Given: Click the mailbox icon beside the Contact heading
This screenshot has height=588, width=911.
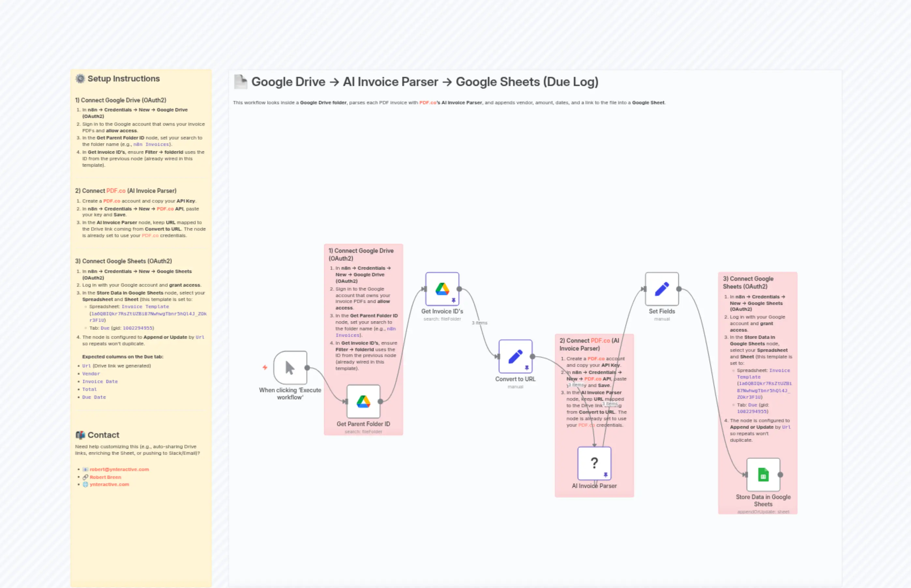Looking at the screenshot, I should tap(81, 435).
